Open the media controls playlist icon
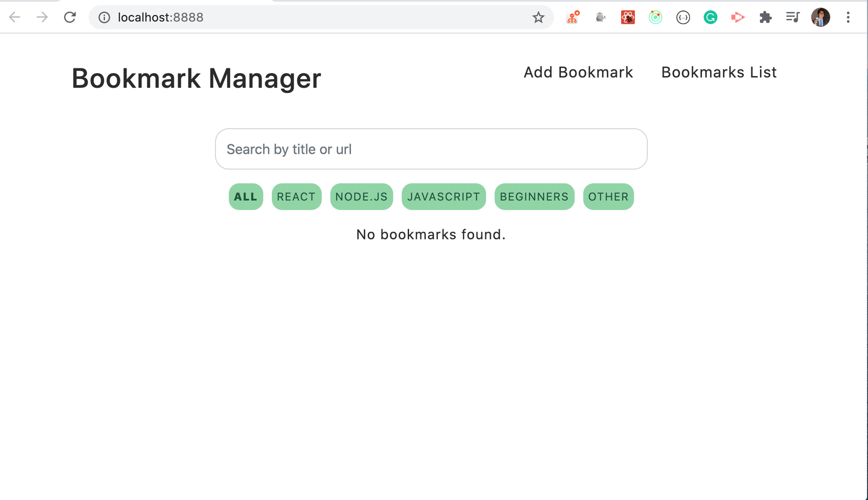 point(793,17)
